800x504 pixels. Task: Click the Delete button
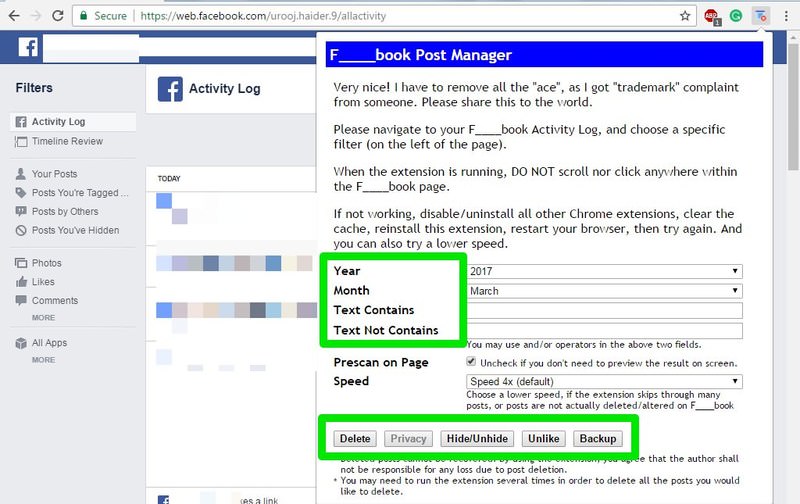(x=355, y=439)
